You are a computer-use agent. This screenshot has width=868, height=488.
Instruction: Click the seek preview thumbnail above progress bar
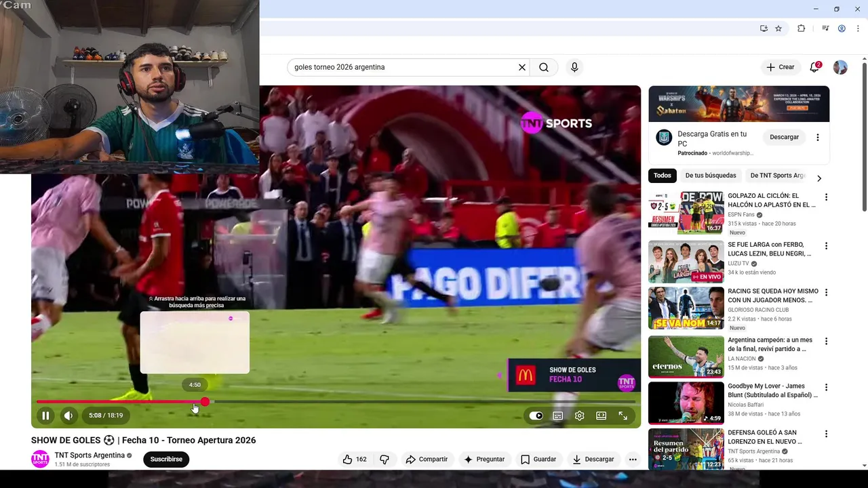click(x=195, y=342)
